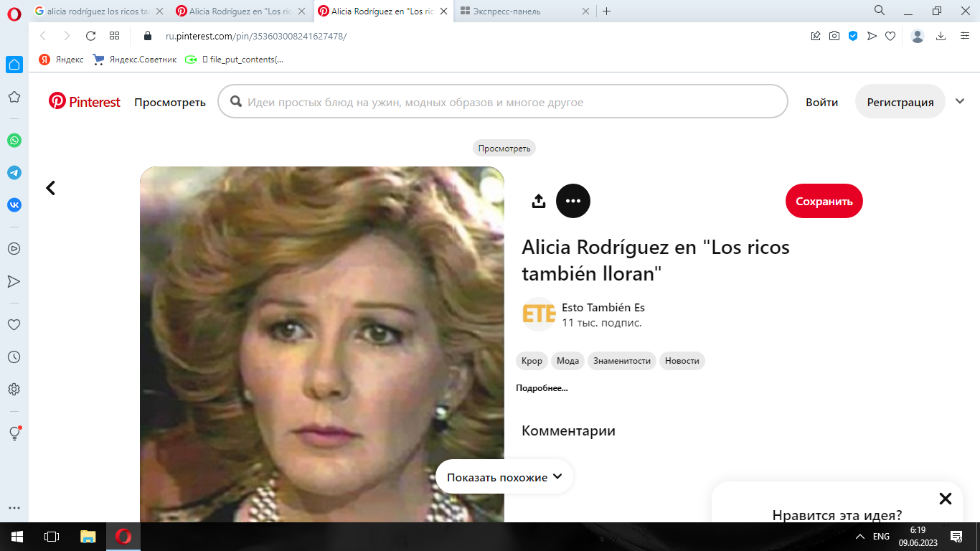Open VK messenger in the Opera sidebar
The image size is (980, 551).
(x=14, y=205)
